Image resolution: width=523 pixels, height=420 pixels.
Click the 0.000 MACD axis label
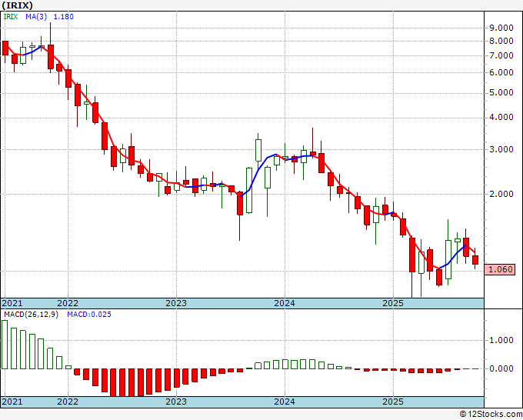(501, 368)
